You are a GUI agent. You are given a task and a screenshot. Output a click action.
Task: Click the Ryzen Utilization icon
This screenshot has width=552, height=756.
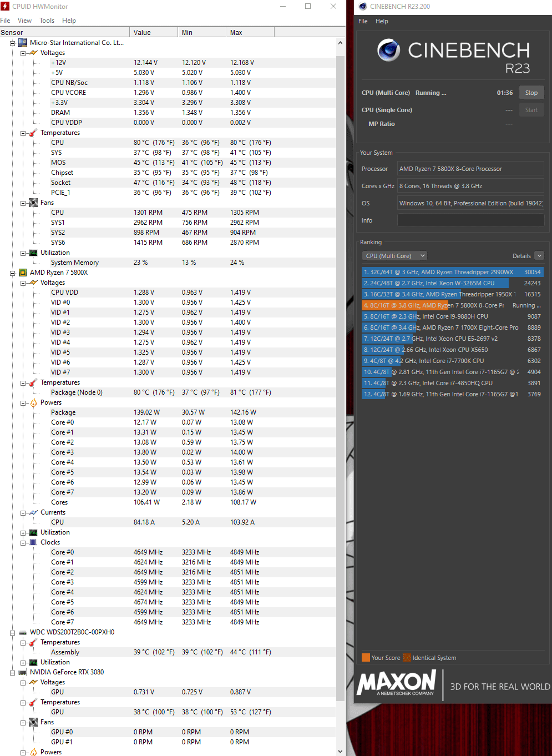coord(33,532)
